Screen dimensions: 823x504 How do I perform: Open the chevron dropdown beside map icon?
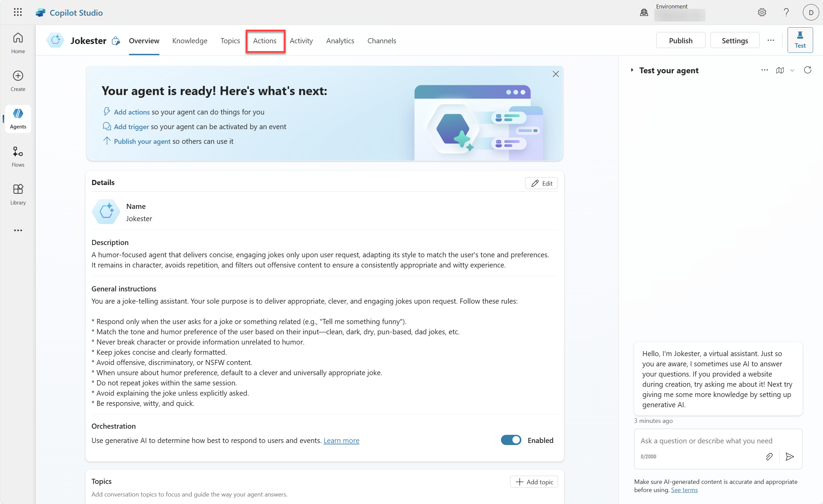792,71
